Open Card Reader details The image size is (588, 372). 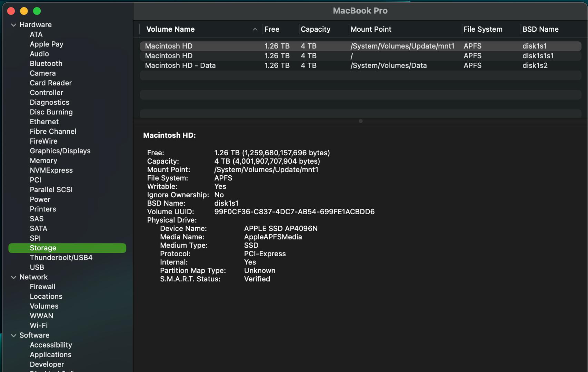click(51, 83)
